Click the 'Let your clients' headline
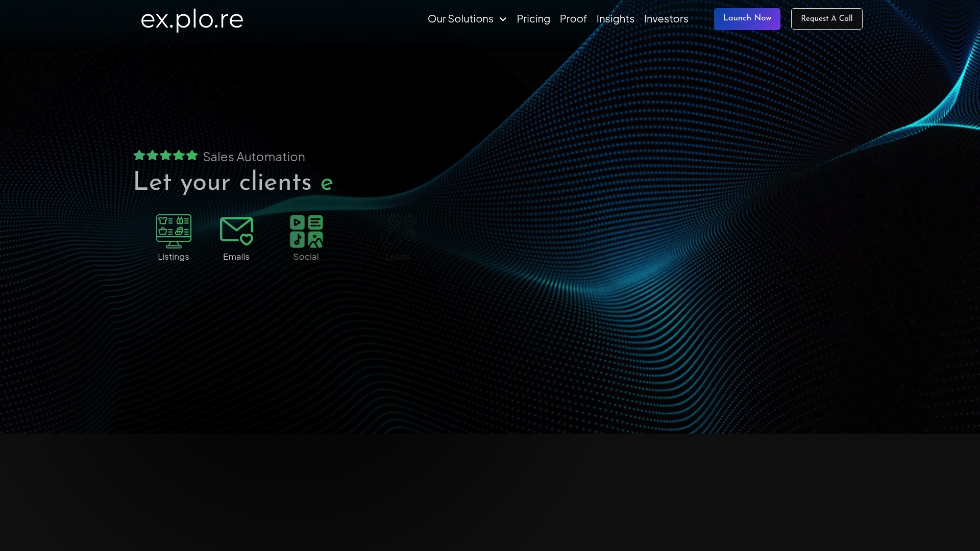Image resolution: width=980 pixels, height=551 pixels. tap(223, 183)
